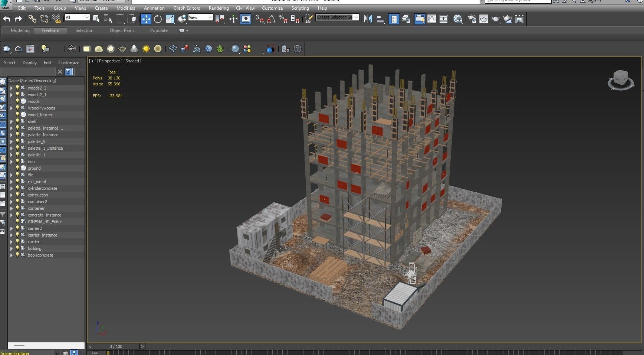This screenshot has height=355, width=644.
Task: Open the Rendering menu
Action: pos(218,8)
